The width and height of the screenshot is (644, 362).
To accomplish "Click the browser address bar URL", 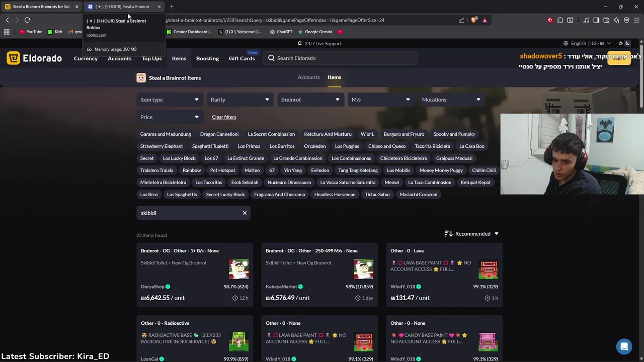I will click(x=274, y=20).
